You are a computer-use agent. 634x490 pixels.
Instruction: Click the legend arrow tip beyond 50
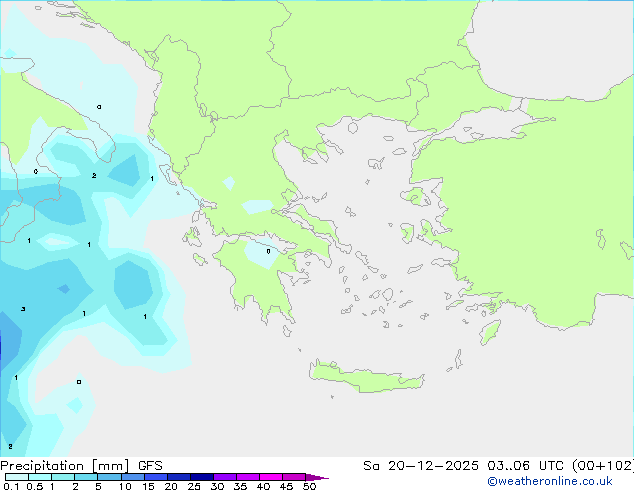[317, 477]
